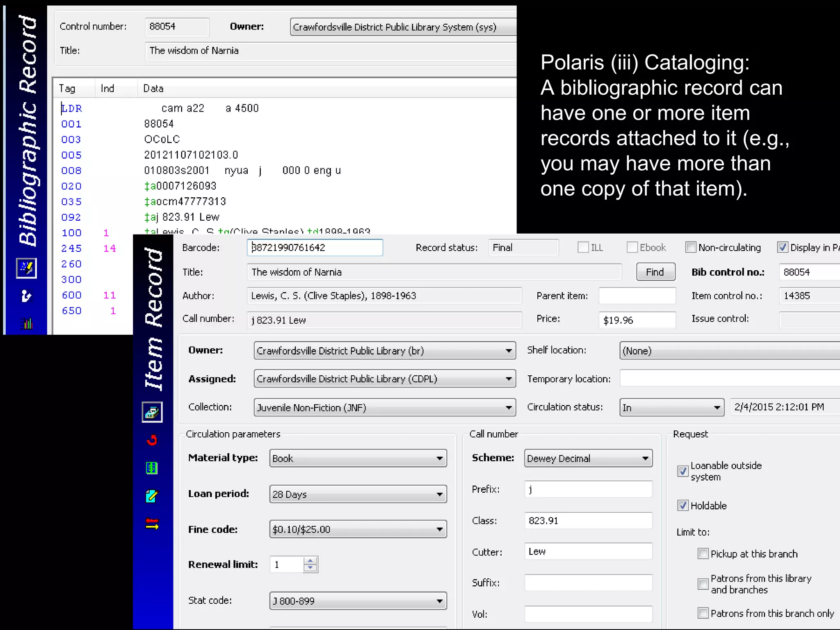840x630 pixels.
Task: Click the call number Prefix field
Action: (589, 489)
